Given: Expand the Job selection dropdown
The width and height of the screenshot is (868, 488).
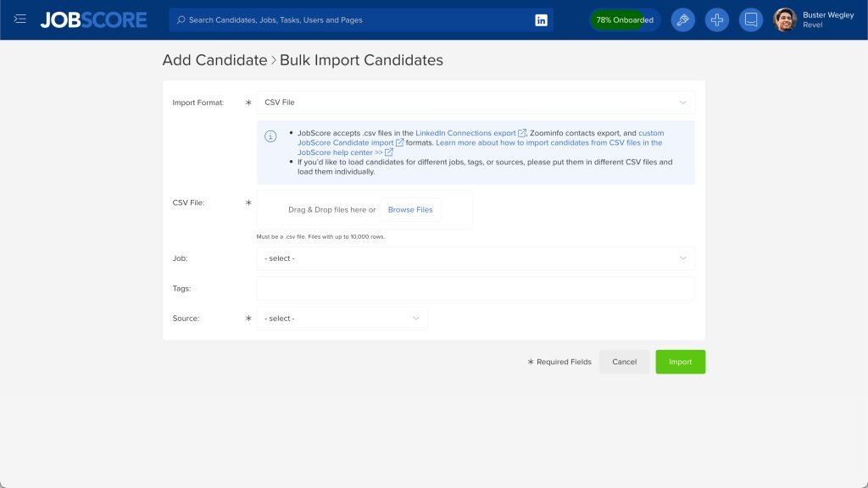Looking at the screenshot, I should click(x=476, y=258).
